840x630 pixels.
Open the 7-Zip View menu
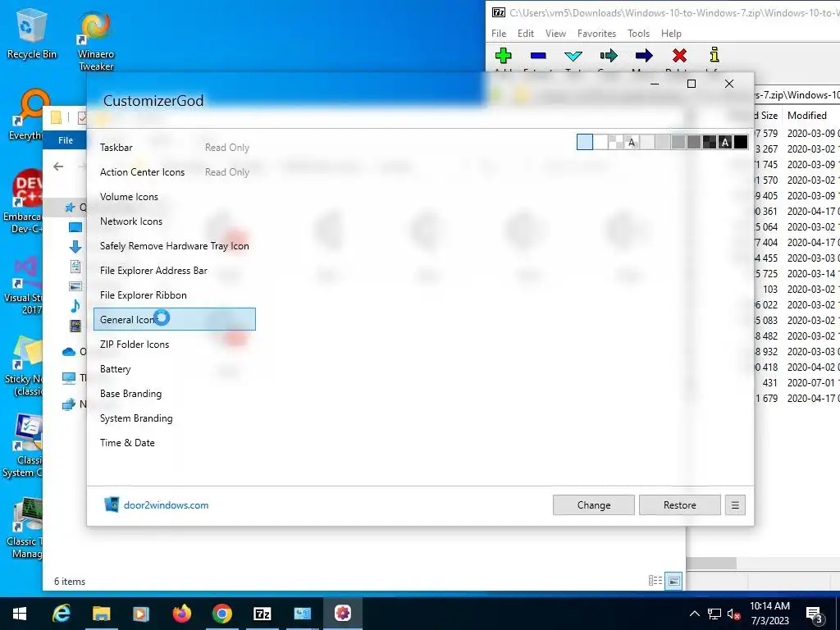point(555,33)
